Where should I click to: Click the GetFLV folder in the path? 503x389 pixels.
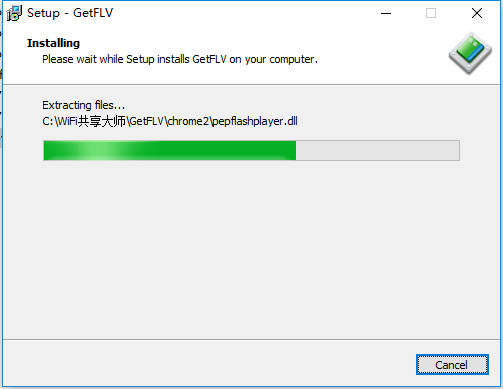146,121
